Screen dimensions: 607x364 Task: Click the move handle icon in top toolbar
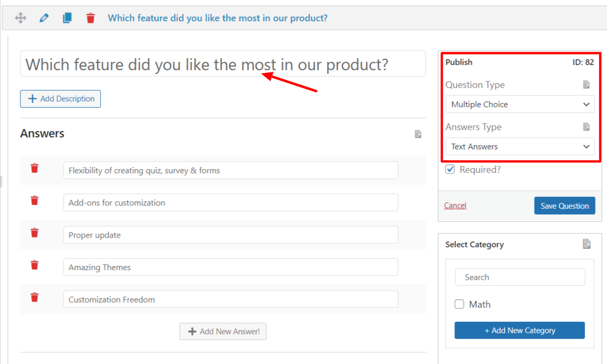click(x=21, y=18)
